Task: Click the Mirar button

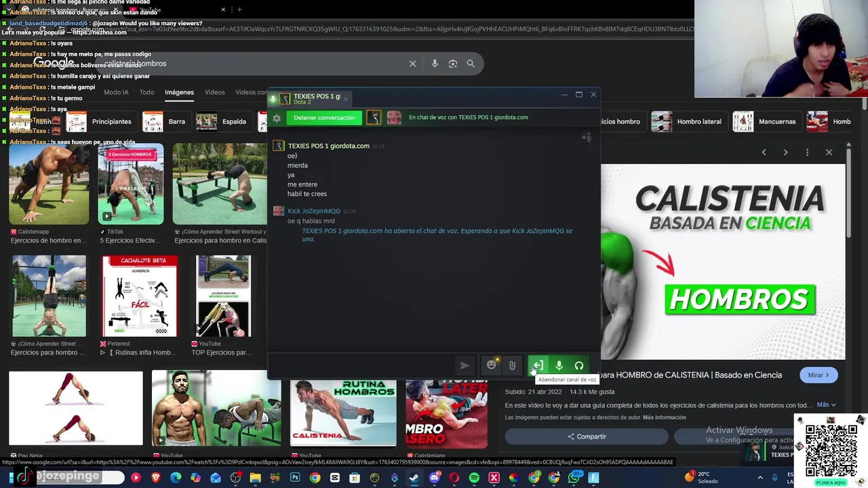Action: point(818,375)
